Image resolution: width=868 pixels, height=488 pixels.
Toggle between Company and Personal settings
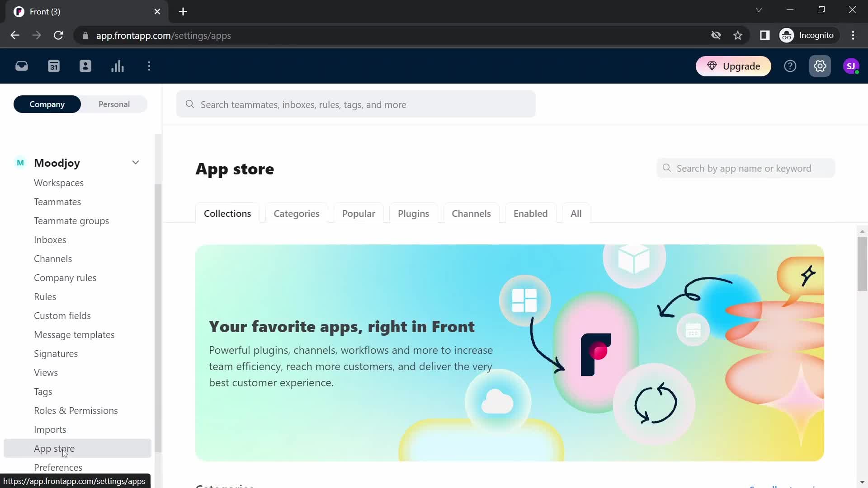point(81,104)
